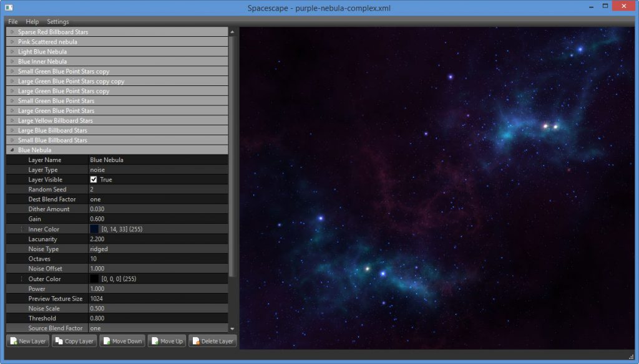The image size is (639, 364).
Task: Click the Move Up green arrow icon
Action: [154, 341]
